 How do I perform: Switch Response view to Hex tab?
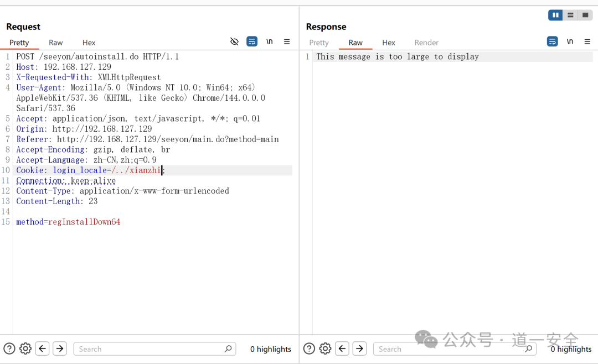click(389, 43)
